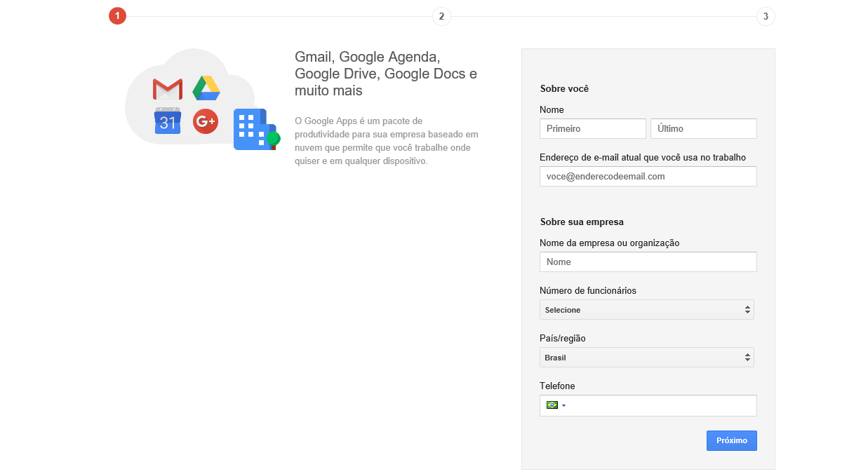The image size is (868, 474).
Task: Go to step 1 indicator
Action: [x=117, y=15]
